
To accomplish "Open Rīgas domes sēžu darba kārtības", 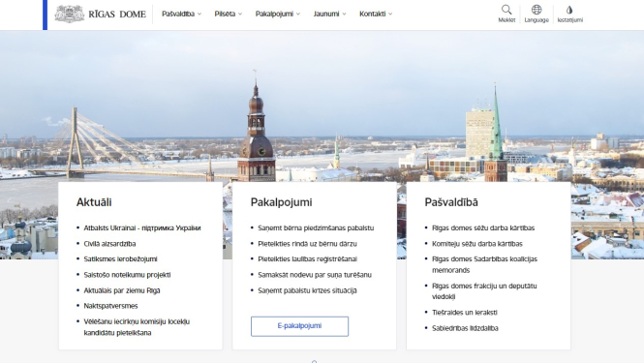I will 483,227.
